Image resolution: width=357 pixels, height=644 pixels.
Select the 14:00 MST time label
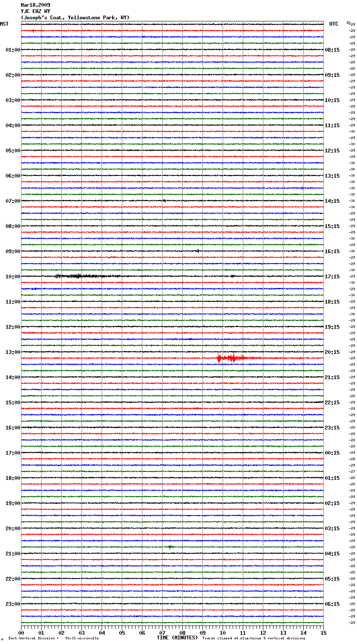click(x=13, y=377)
